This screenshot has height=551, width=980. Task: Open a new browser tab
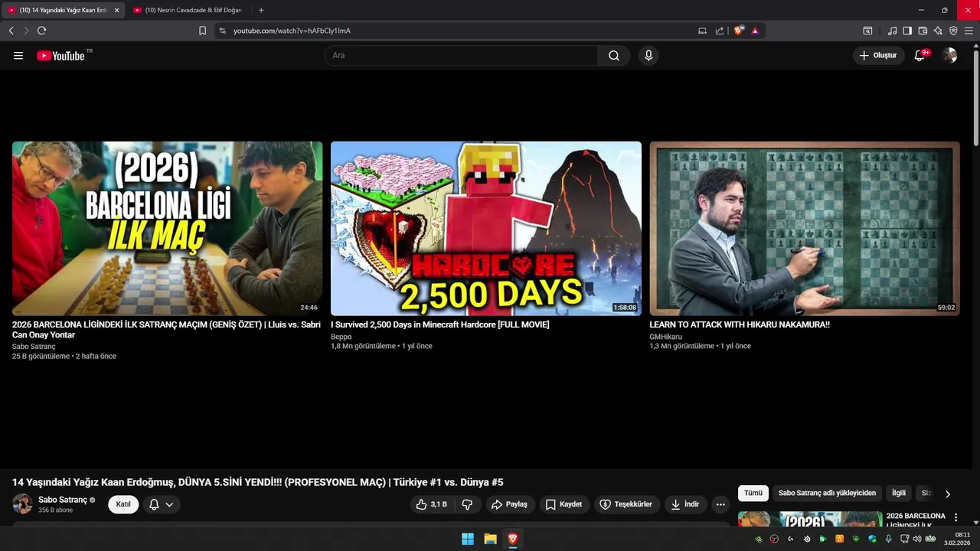(x=261, y=10)
